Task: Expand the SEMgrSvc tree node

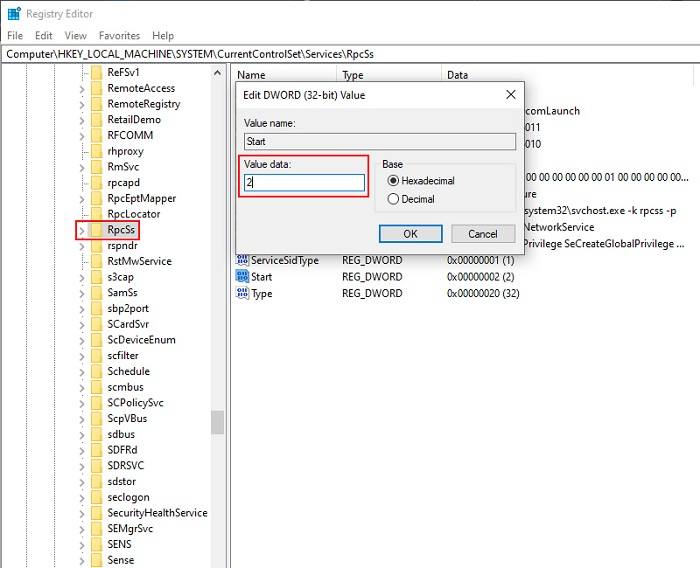Action: pos(82,529)
